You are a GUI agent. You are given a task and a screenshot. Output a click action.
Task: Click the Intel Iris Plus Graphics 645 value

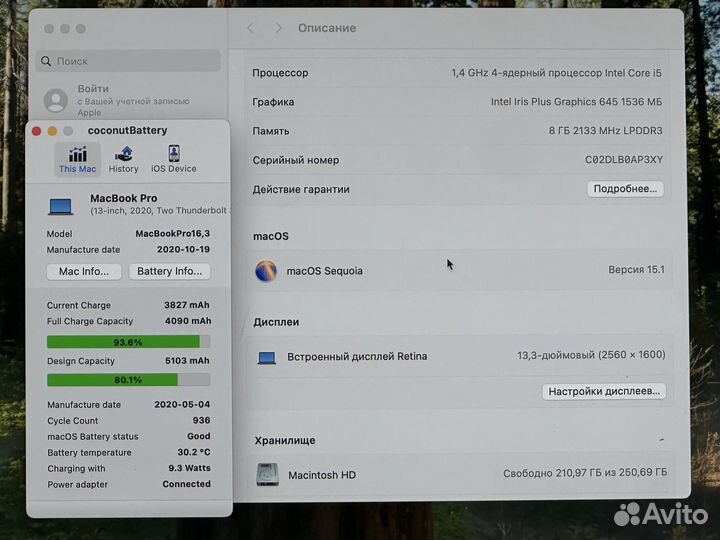(x=576, y=102)
